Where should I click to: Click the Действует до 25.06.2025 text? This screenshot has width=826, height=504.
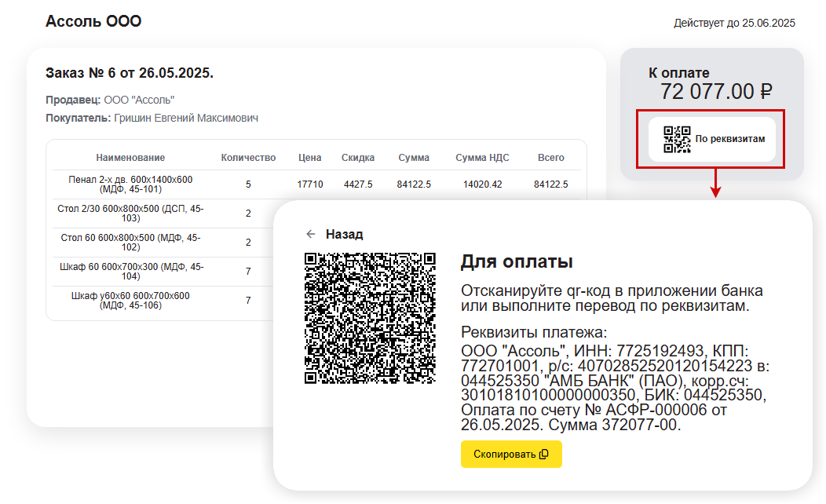(x=734, y=24)
